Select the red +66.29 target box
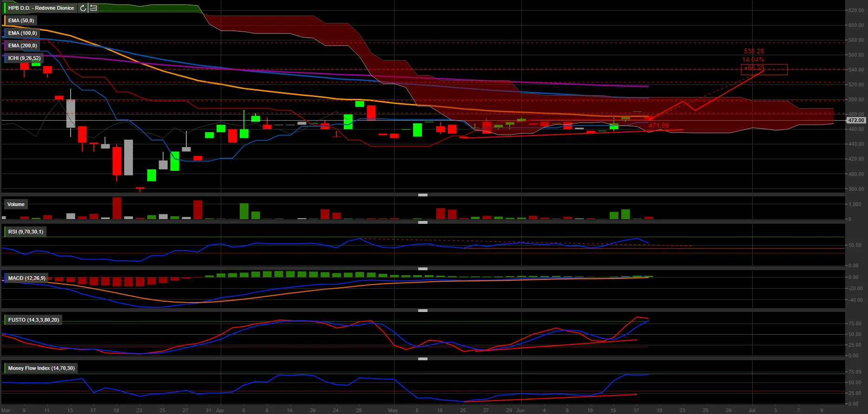The height and width of the screenshot is (414, 868). tap(764, 69)
